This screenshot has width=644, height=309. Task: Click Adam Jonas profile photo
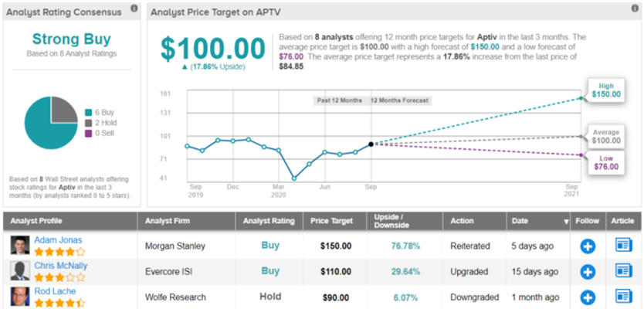pos(20,246)
